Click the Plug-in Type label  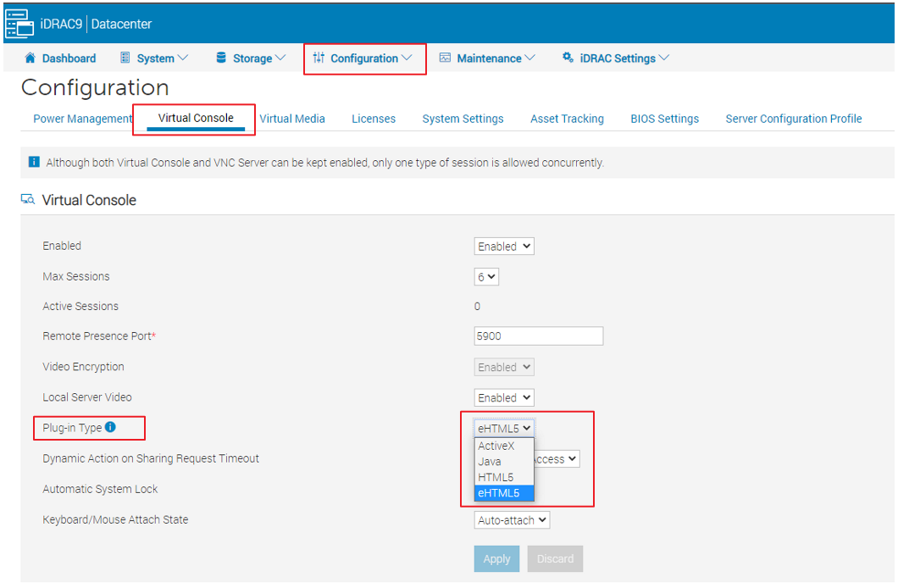(x=72, y=428)
